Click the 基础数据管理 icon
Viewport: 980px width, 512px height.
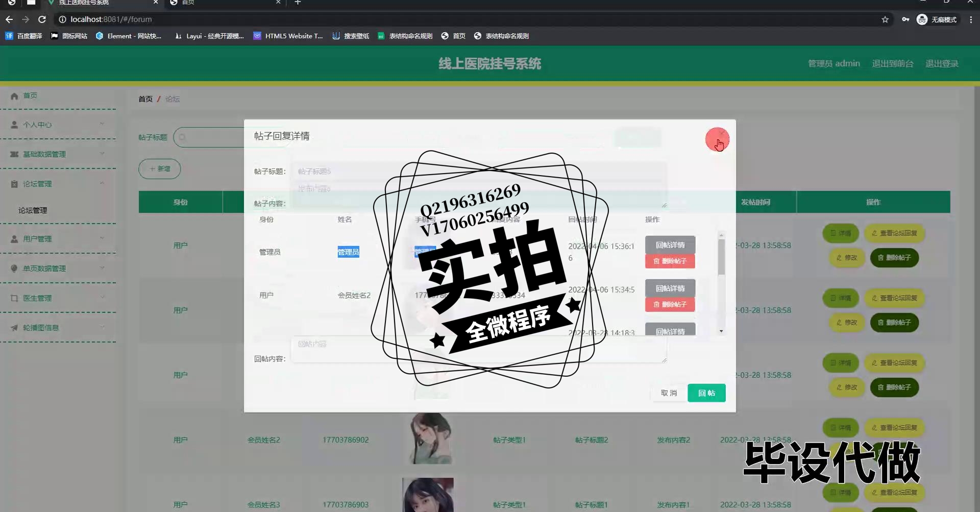click(14, 154)
